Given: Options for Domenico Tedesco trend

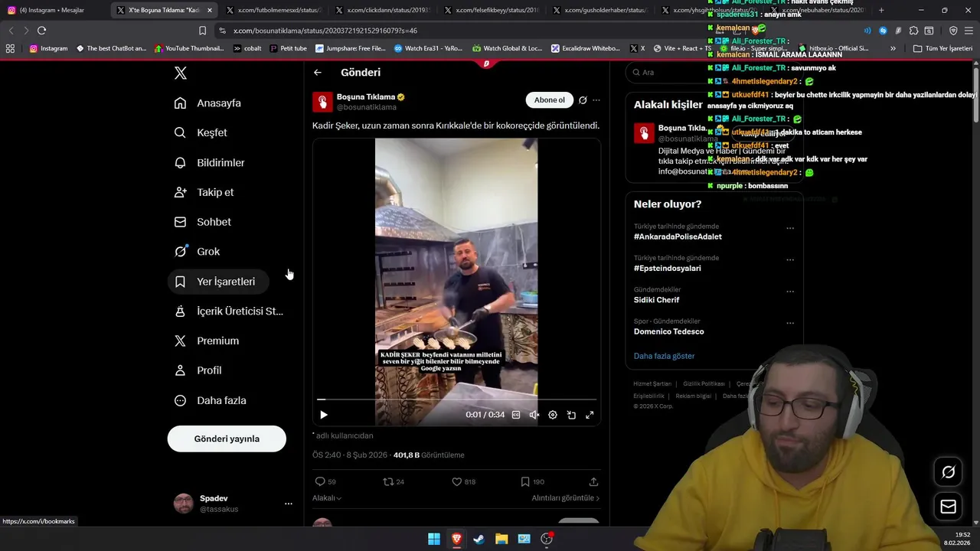Looking at the screenshot, I should click(790, 323).
